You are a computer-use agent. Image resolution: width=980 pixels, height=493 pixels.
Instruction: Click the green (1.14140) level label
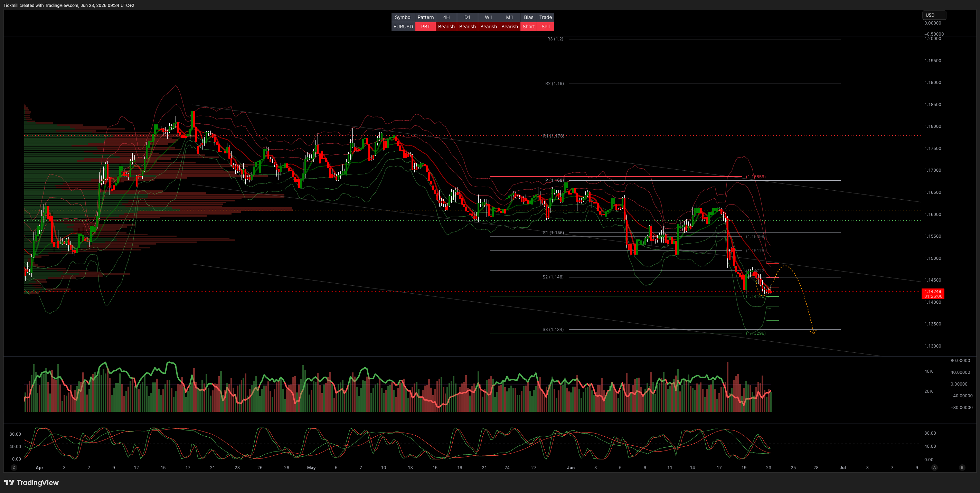(x=755, y=296)
